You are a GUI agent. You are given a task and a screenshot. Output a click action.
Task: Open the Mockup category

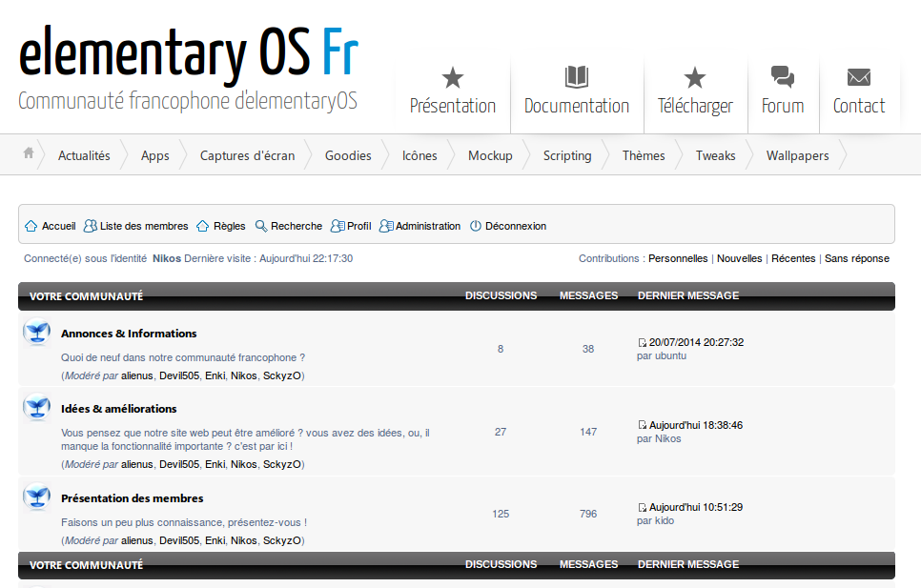(x=490, y=155)
